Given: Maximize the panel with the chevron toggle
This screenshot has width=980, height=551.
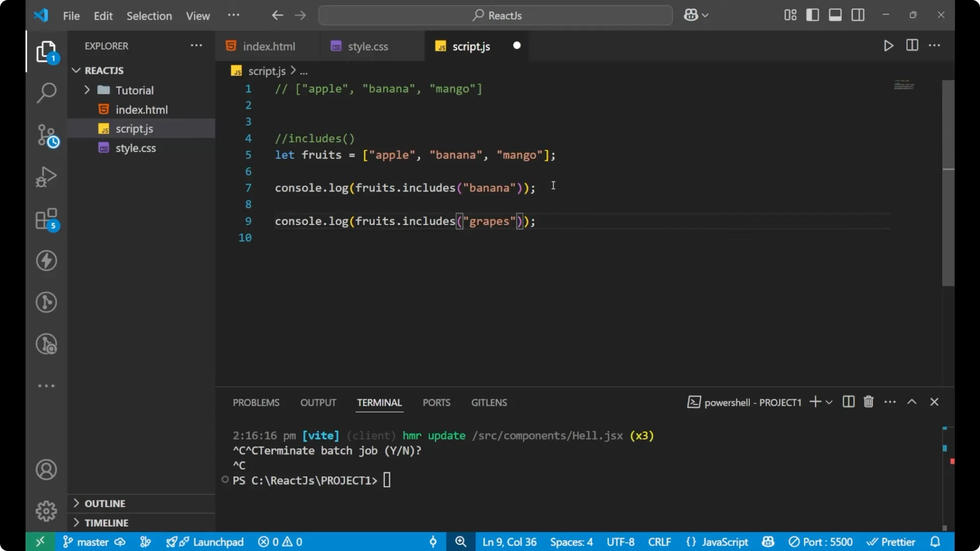Looking at the screenshot, I should coord(912,402).
